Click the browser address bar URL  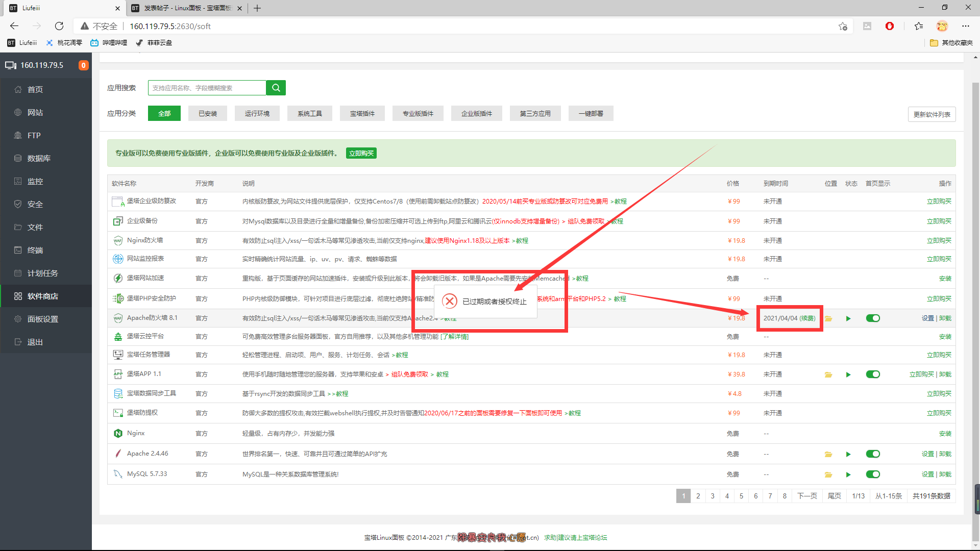(170, 26)
